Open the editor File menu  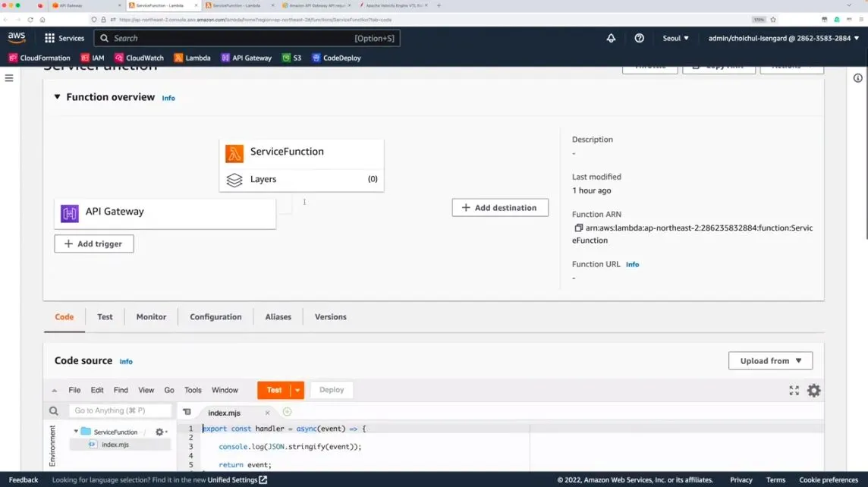click(74, 390)
